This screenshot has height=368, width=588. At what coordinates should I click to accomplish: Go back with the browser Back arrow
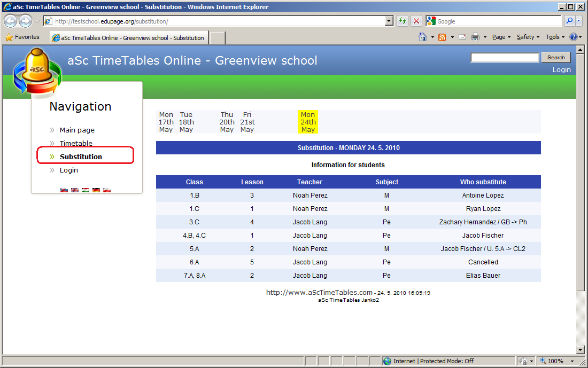[11, 21]
